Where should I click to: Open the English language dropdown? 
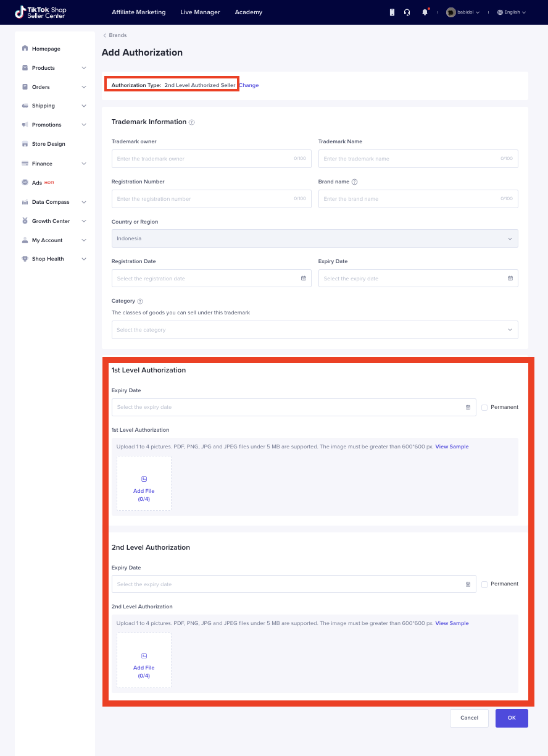point(511,12)
